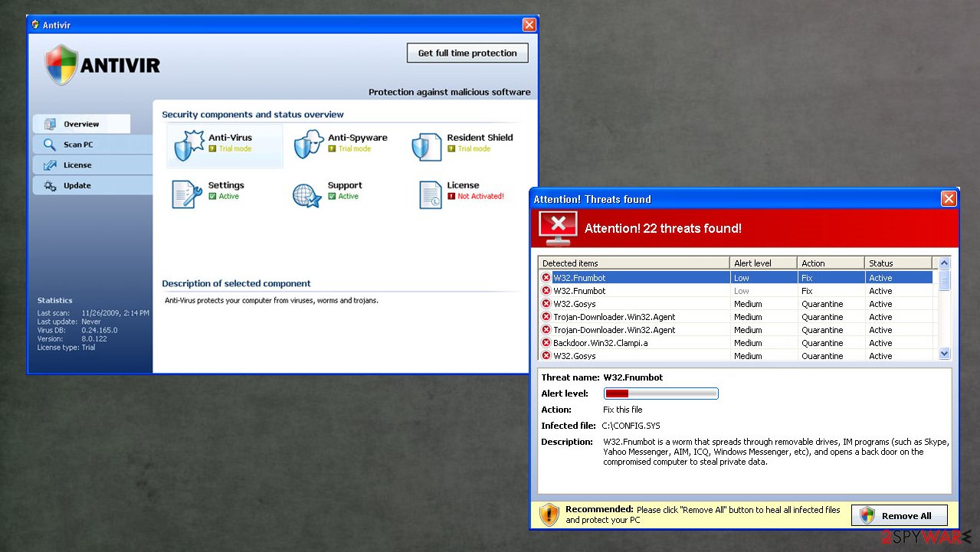Click the Update gears icon
Viewport: 980px width, 552px height.
click(x=50, y=186)
